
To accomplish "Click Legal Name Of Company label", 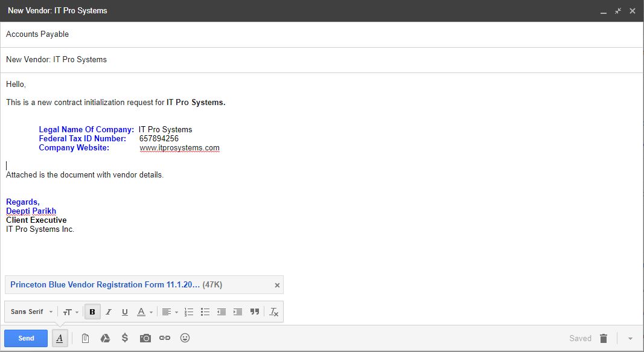I will click(x=86, y=130).
